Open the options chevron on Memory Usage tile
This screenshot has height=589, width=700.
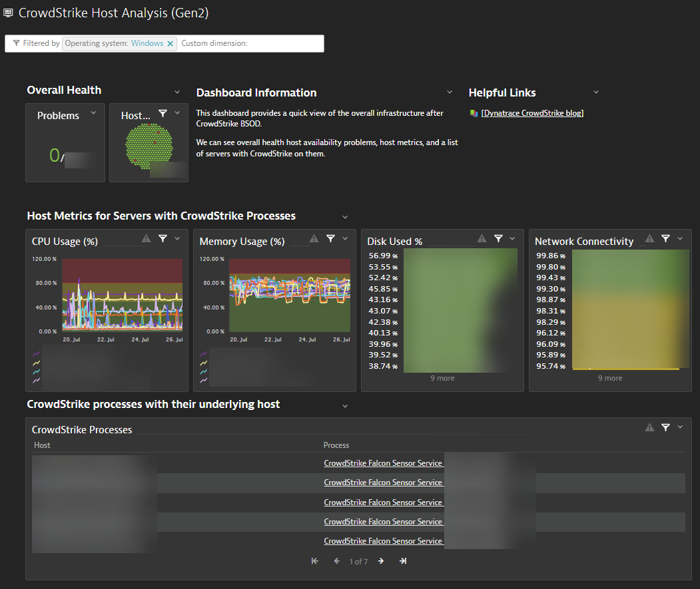coord(346,238)
